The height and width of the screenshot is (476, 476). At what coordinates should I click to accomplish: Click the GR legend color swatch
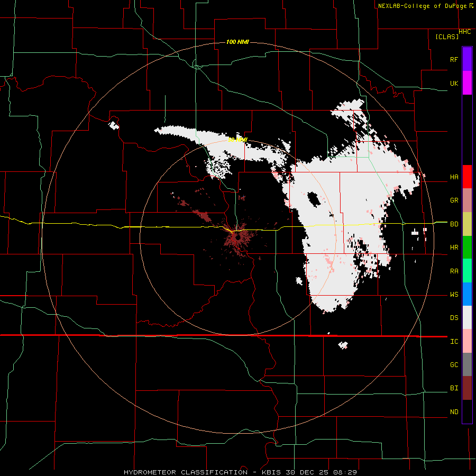467,200
